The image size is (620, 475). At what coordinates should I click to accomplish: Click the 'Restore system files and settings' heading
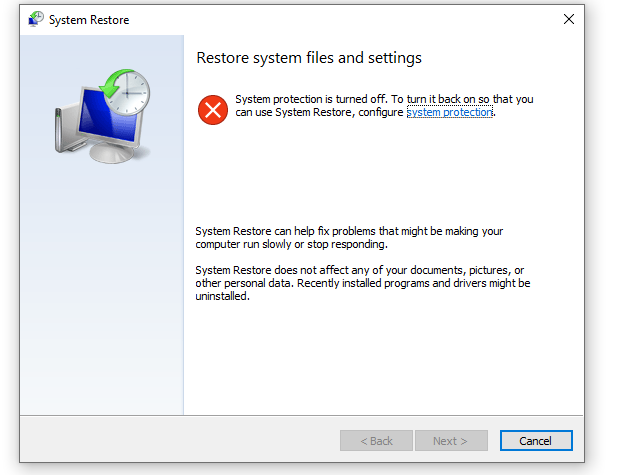click(x=309, y=58)
